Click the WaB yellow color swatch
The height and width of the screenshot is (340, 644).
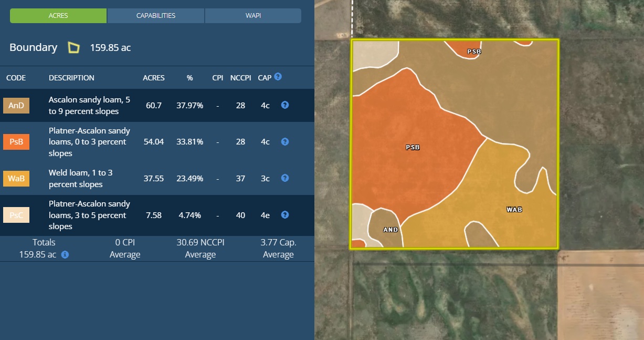(x=16, y=179)
